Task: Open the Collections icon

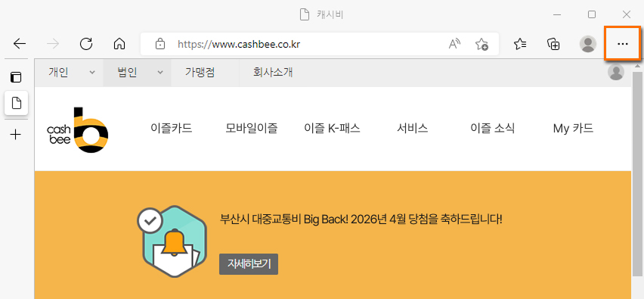Action: coord(553,44)
